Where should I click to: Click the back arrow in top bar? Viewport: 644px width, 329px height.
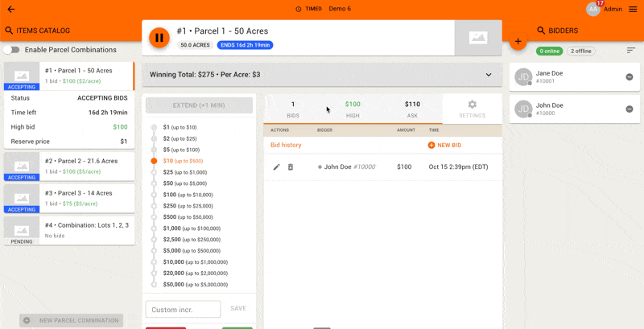pyautogui.click(x=10, y=9)
